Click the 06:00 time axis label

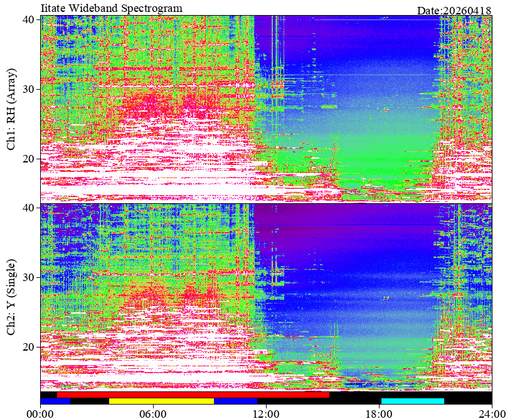tap(153, 414)
